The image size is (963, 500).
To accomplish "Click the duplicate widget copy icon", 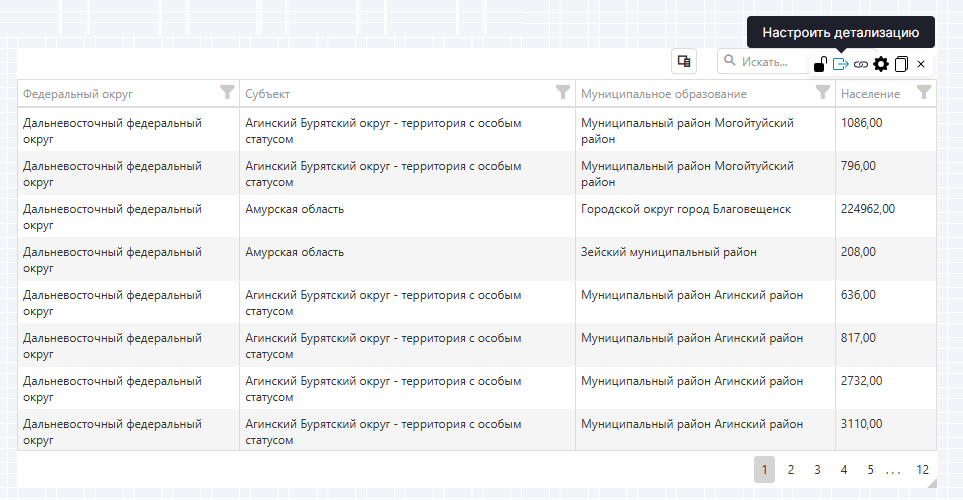I will (901, 64).
